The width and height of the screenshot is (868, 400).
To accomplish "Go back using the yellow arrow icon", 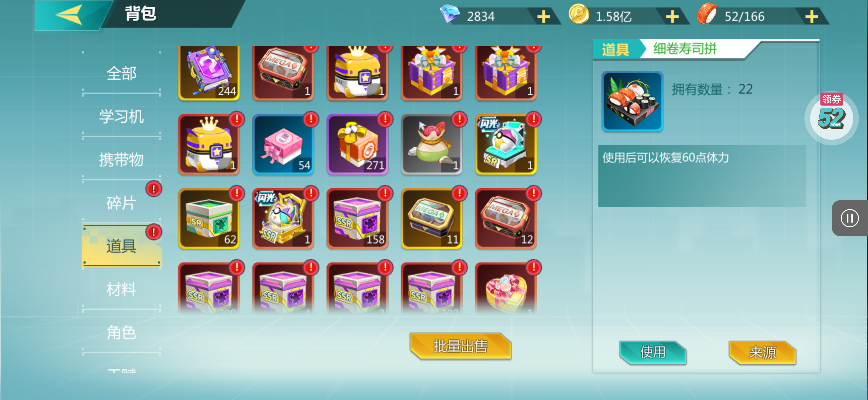I will pyautogui.click(x=69, y=15).
